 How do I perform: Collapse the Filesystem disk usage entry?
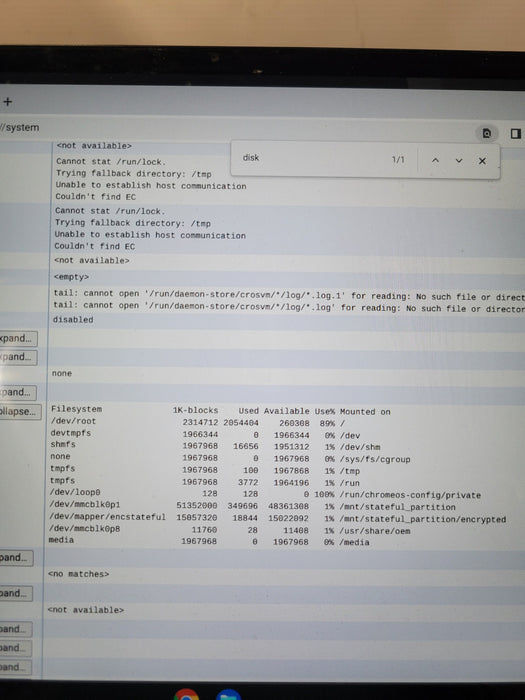coord(20,412)
